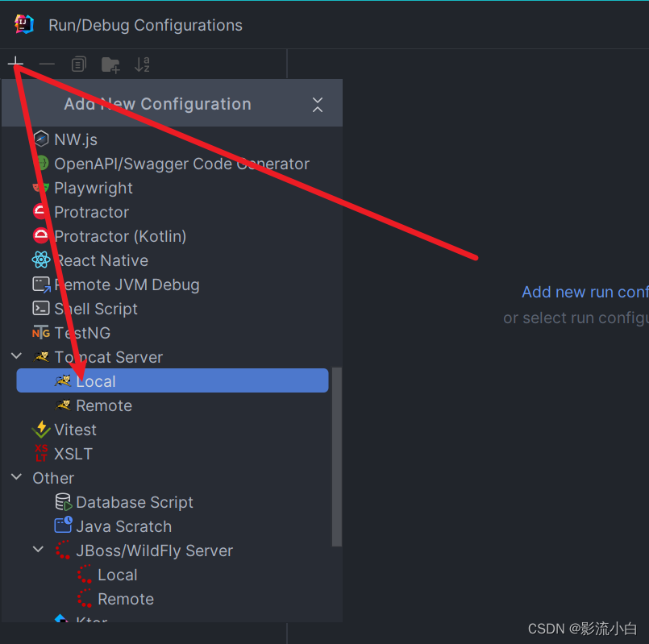Click the copy configuration toolbar icon
Viewport: 649px width, 644px height.
pyautogui.click(x=79, y=64)
